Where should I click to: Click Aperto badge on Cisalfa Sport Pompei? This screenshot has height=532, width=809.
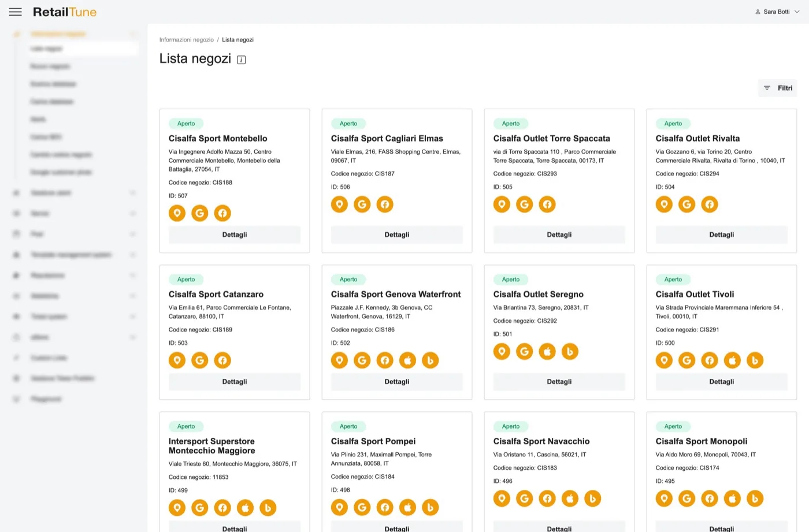click(x=348, y=426)
